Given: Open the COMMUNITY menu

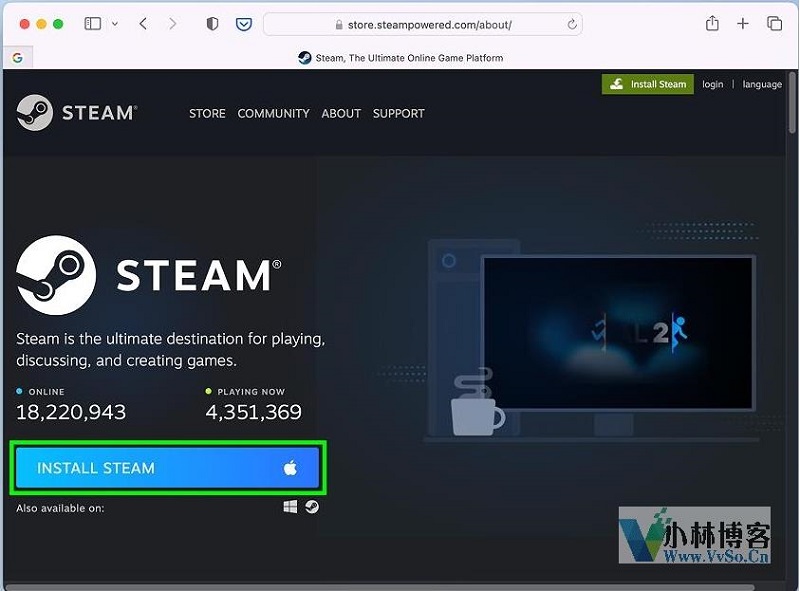Looking at the screenshot, I should [273, 113].
